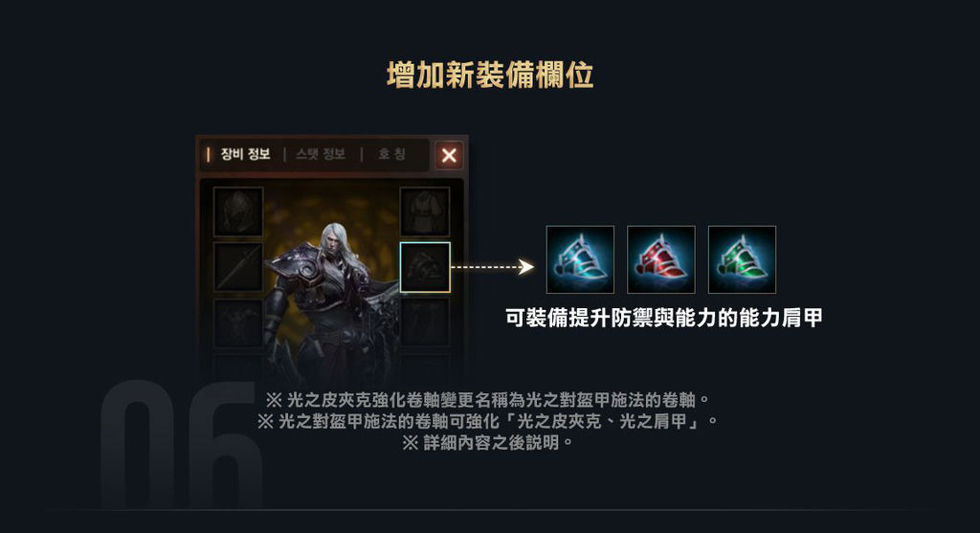The width and height of the screenshot is (980, 533).
Task: Click the first note about 光之皮夾克 scroll rename
Action: 488,399
